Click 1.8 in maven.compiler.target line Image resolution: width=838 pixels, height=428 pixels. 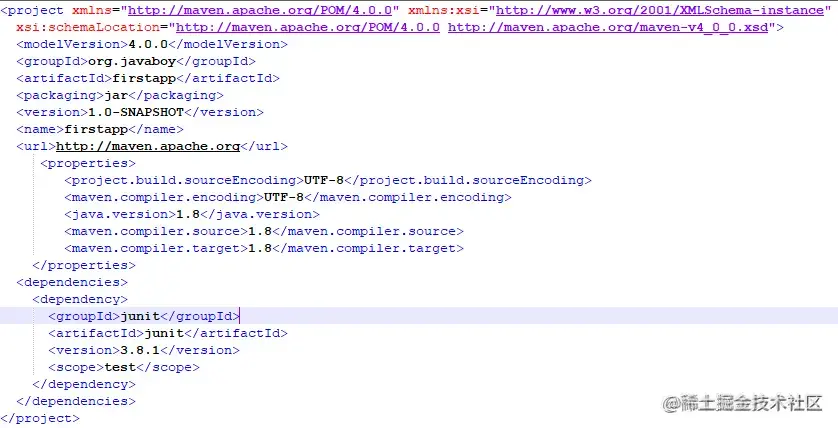click(260, 248)
